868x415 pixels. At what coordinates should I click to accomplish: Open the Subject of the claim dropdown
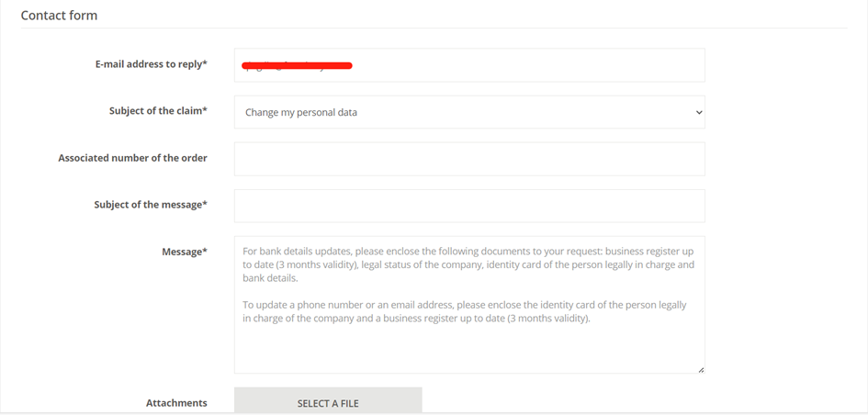click(469, 112)
